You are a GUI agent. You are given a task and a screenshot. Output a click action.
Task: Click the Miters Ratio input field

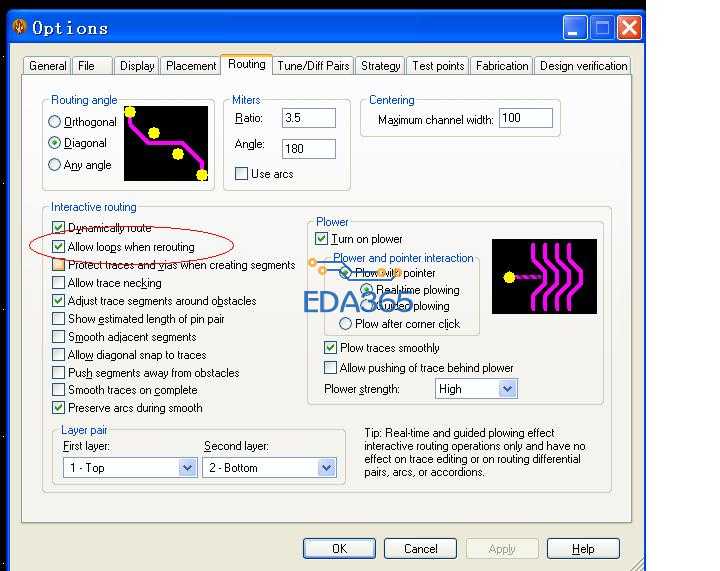point(309,118)
